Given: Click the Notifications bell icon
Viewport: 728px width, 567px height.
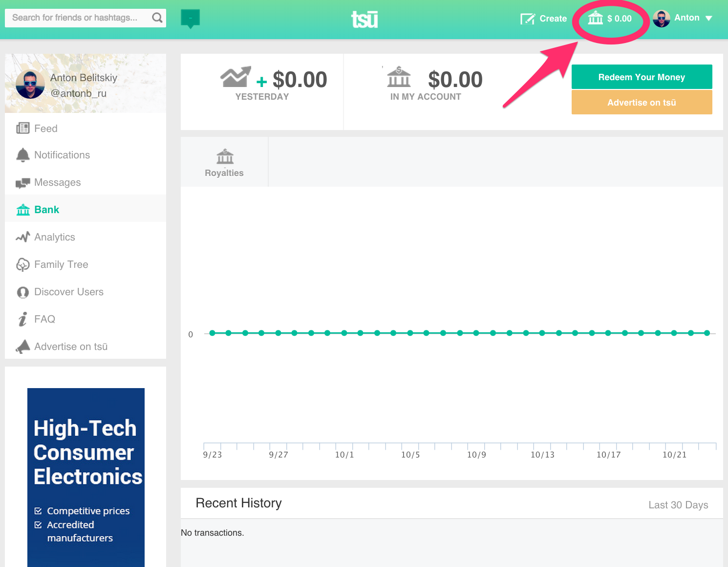Looking at the screenshot, I should (x=22, y=155).
